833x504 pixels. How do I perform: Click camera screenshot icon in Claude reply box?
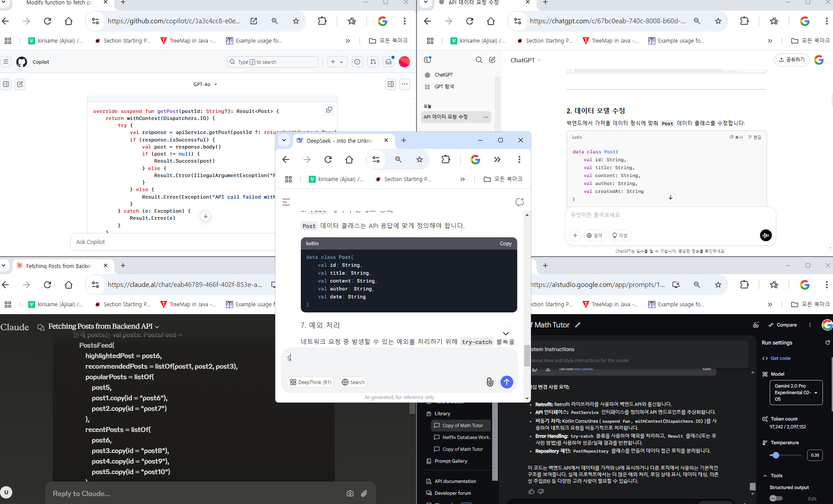[x=350, y=493]
